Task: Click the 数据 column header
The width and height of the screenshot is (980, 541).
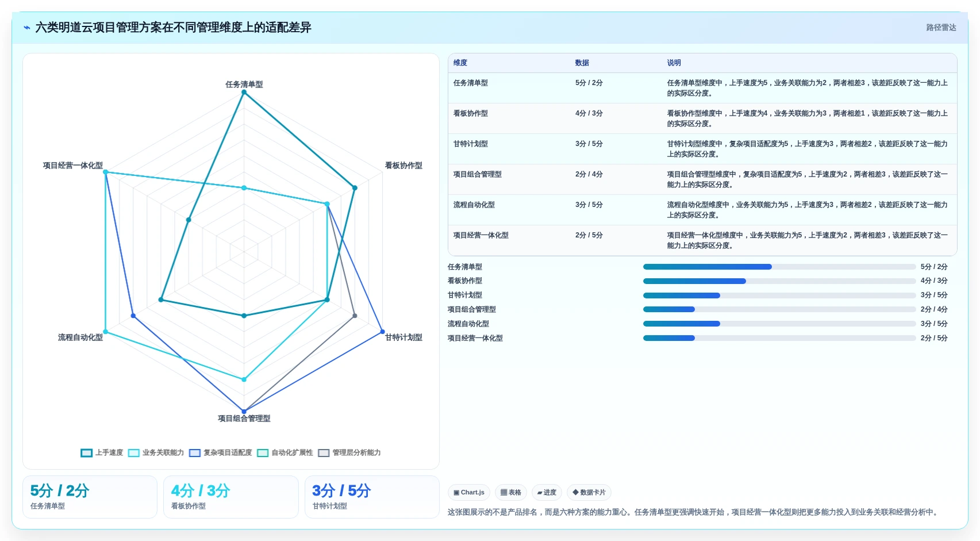Action: coord(582,63)
